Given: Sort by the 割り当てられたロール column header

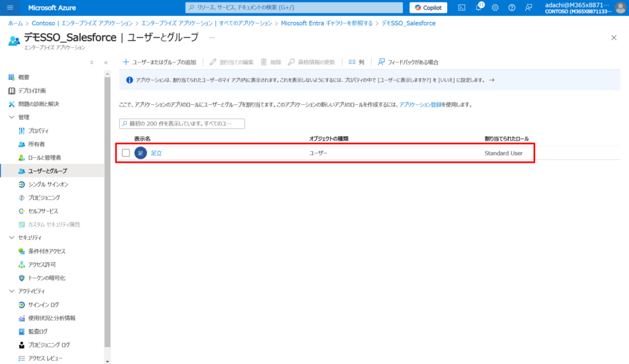Looking at the screenshot, I should point(507,139).
